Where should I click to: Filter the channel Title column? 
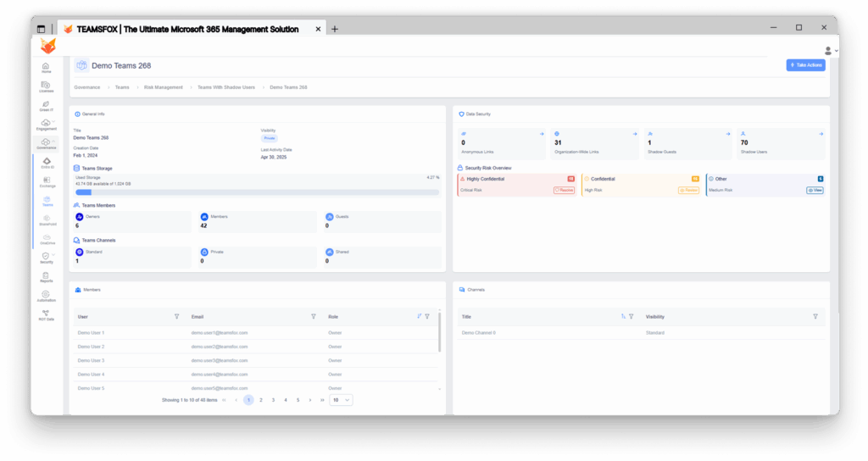(x=631, y=317)
